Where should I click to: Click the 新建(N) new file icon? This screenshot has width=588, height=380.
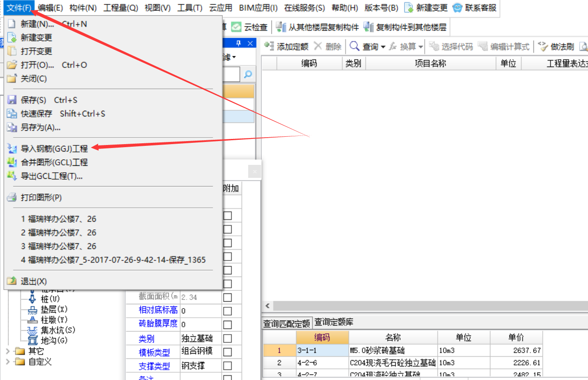click(x=12, y=24)
